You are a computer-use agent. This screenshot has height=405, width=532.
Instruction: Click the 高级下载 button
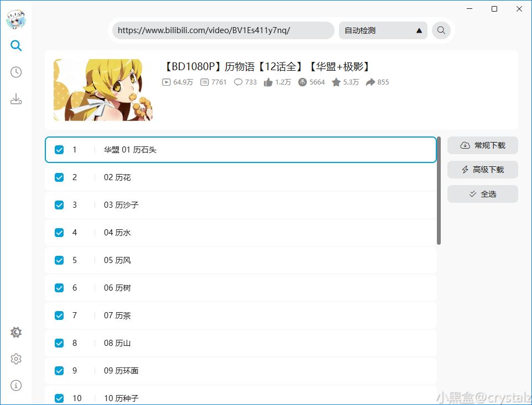(x=482, y=170)
